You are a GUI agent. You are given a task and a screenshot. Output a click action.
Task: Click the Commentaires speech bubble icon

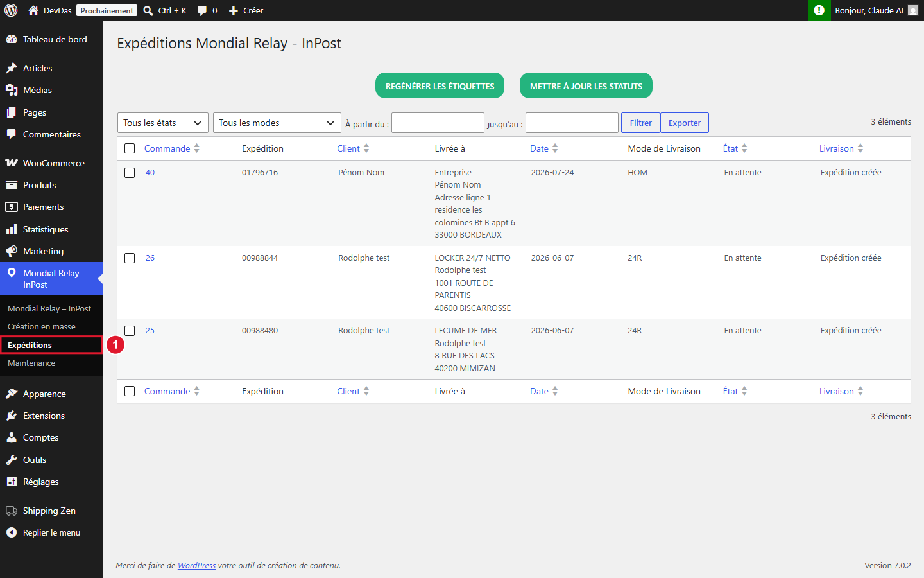coord(12,134)
